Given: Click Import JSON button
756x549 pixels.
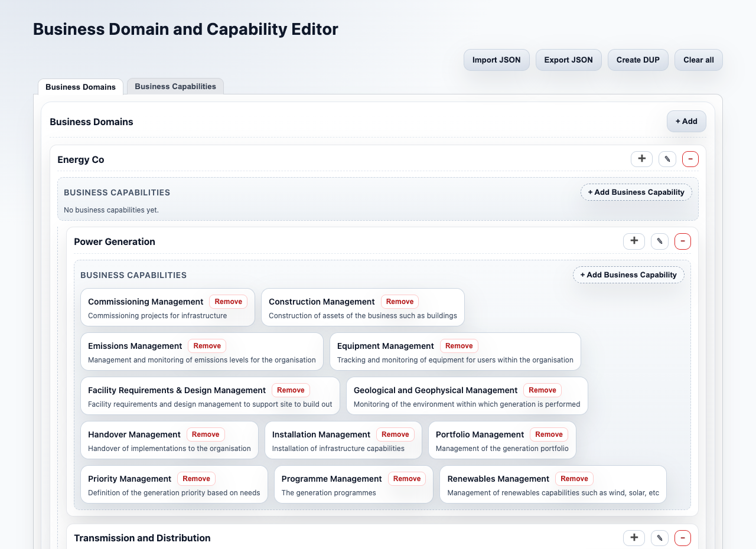Looking at the screenshot, I should [497, 60].
